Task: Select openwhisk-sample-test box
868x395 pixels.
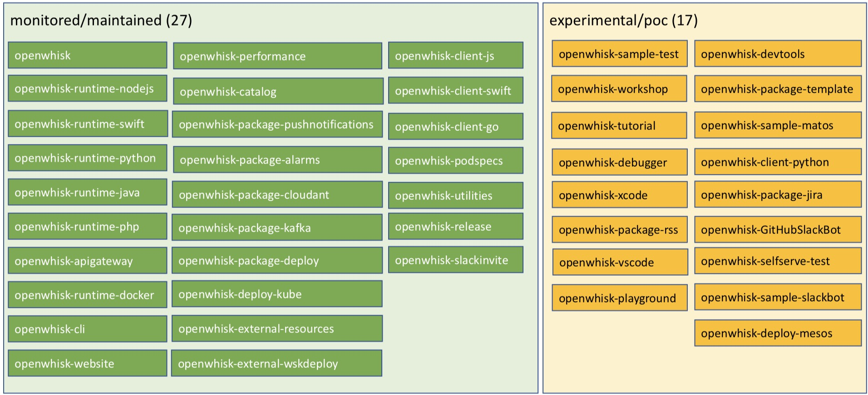Action: (x=620, y=54)
